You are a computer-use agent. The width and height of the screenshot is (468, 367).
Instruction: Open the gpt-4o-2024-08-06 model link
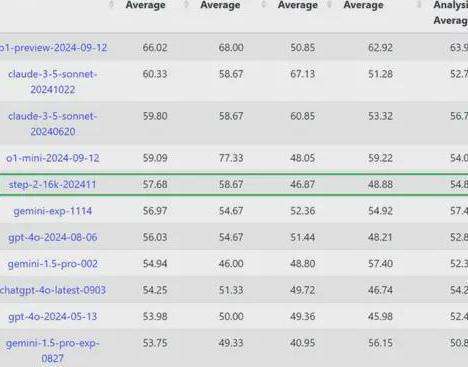pyautogui.click(x=53, y=237)
